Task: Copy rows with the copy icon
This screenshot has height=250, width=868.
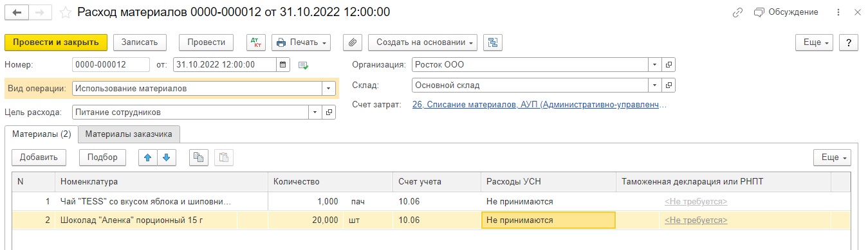Action: coord(198,157)
